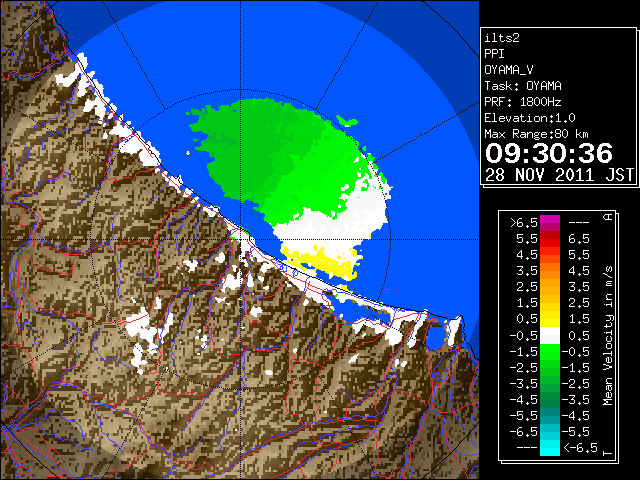Click the left-column "3.5" legend value
Viewport: 640px width, 480px height.
coord(527,271)
